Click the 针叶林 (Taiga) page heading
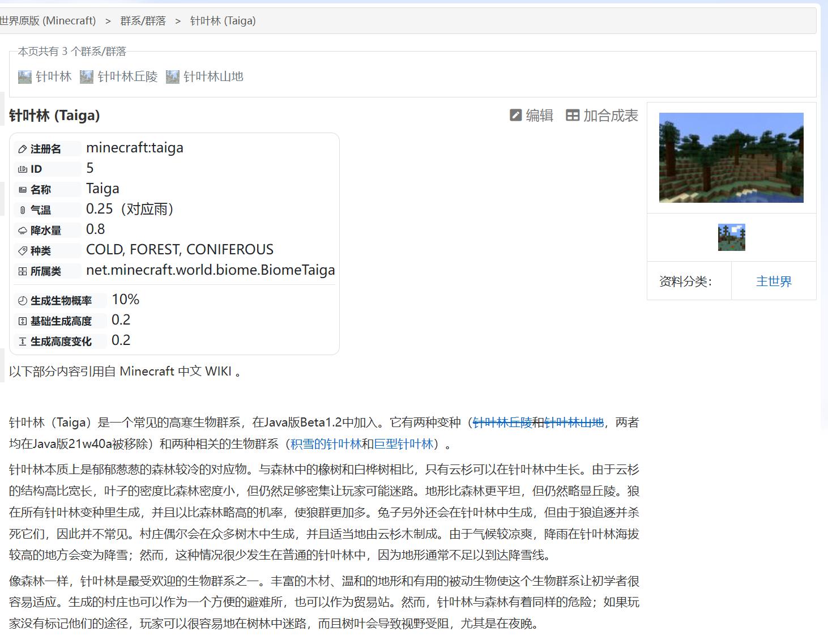The image size is (828, 644). 54,116
